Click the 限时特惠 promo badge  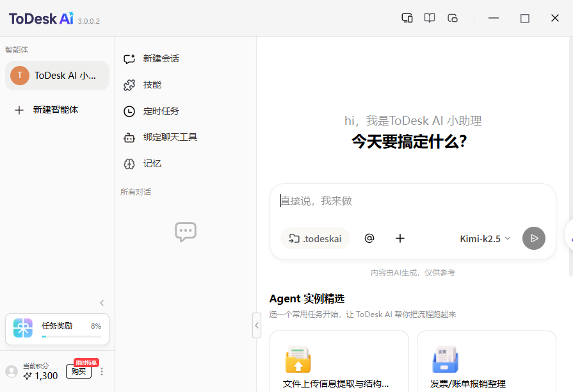[86, 363]
